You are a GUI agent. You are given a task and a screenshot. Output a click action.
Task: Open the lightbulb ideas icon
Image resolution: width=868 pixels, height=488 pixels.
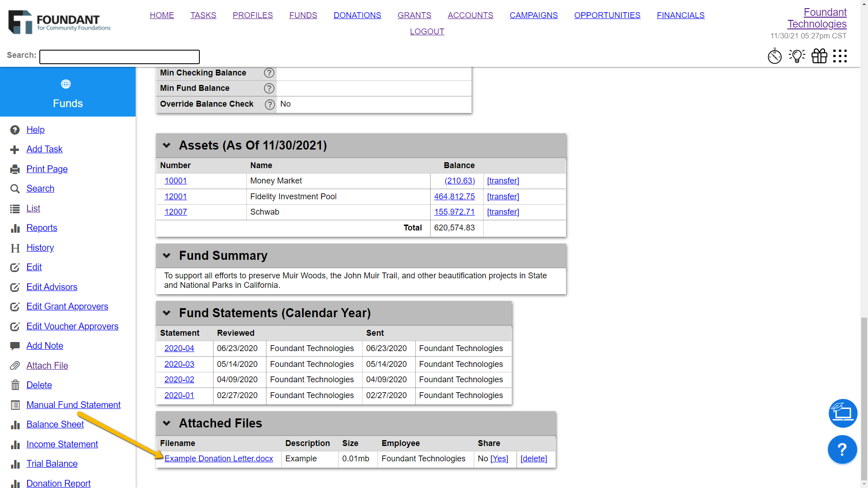797,56
